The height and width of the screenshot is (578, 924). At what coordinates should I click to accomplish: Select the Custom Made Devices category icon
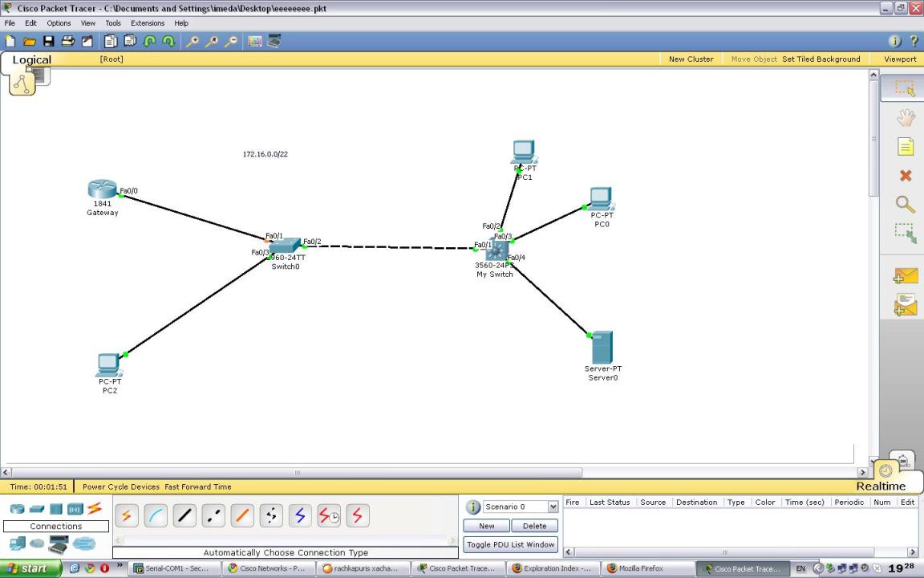point(59,543)
